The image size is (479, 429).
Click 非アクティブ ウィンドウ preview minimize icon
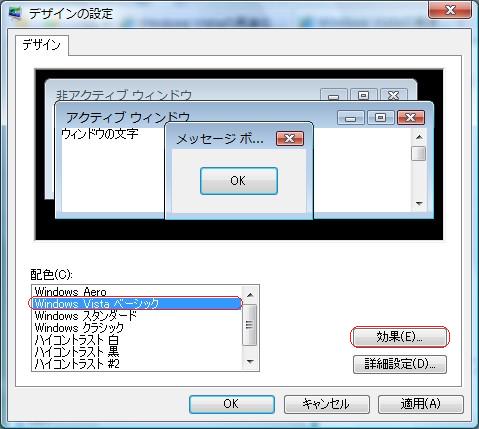point(334,95)
